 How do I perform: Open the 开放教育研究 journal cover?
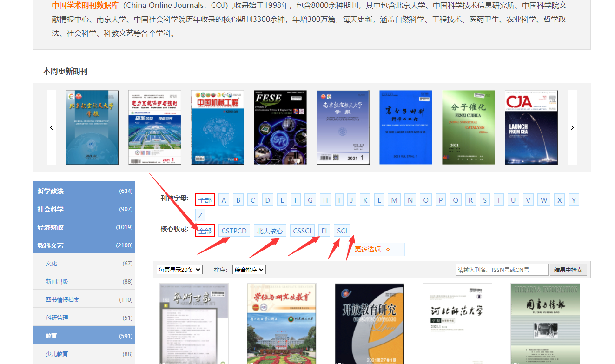pos(370,323)
